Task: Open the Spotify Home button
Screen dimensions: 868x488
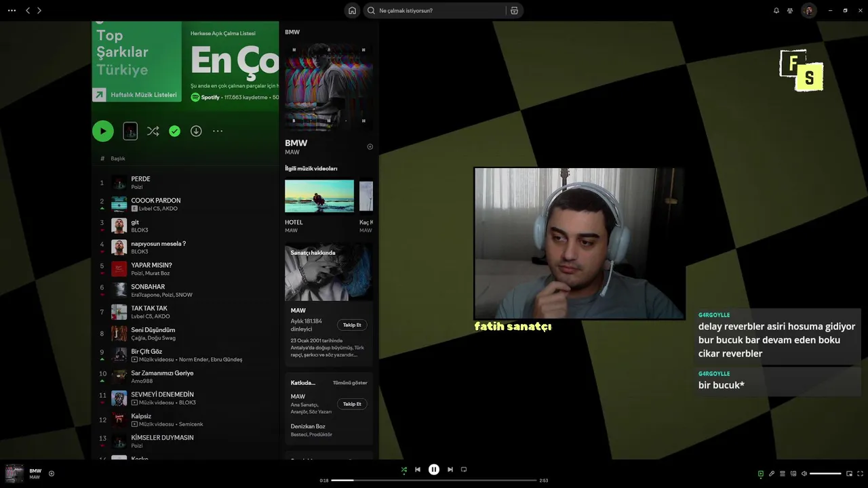Action: click(x=352, y=10)
